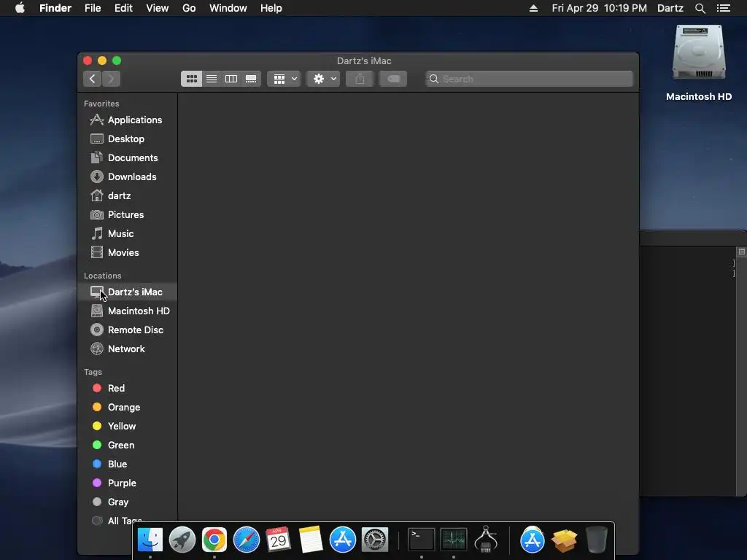
Task: Select Macintosh HD in the sidebar
Action: 127,311
